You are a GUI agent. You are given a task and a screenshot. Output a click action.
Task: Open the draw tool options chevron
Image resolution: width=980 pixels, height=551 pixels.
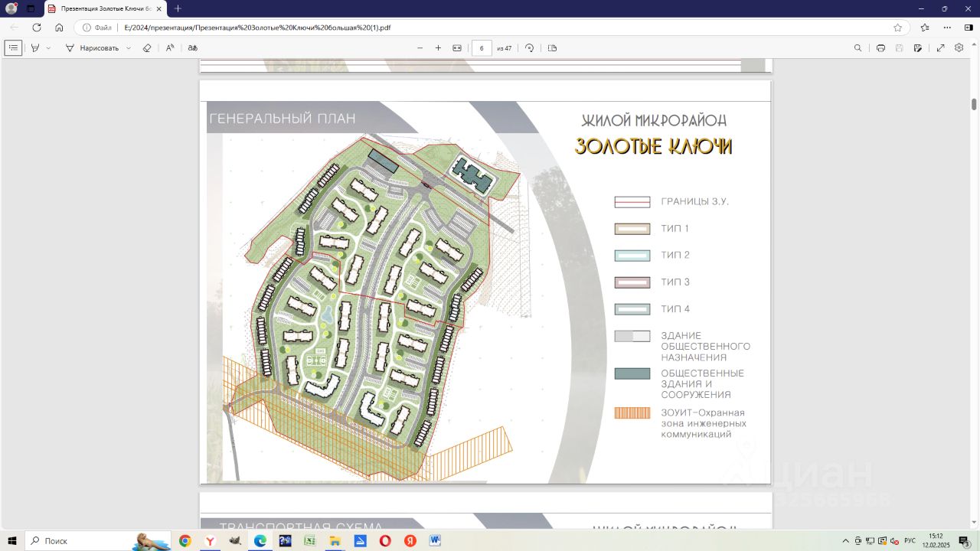pyautogui.click(x=129, y=47)
